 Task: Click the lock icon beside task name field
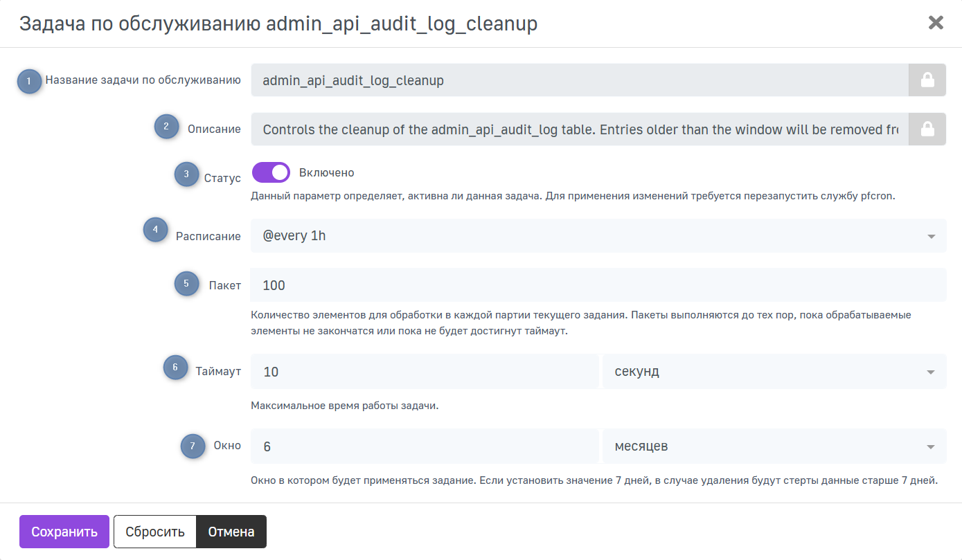[927, 80]
